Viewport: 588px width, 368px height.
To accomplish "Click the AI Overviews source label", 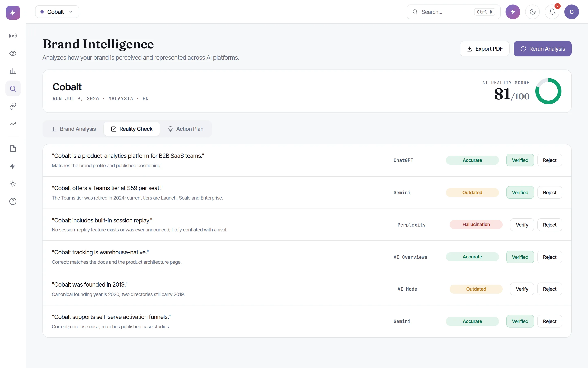I will click(x=410, y=257).
